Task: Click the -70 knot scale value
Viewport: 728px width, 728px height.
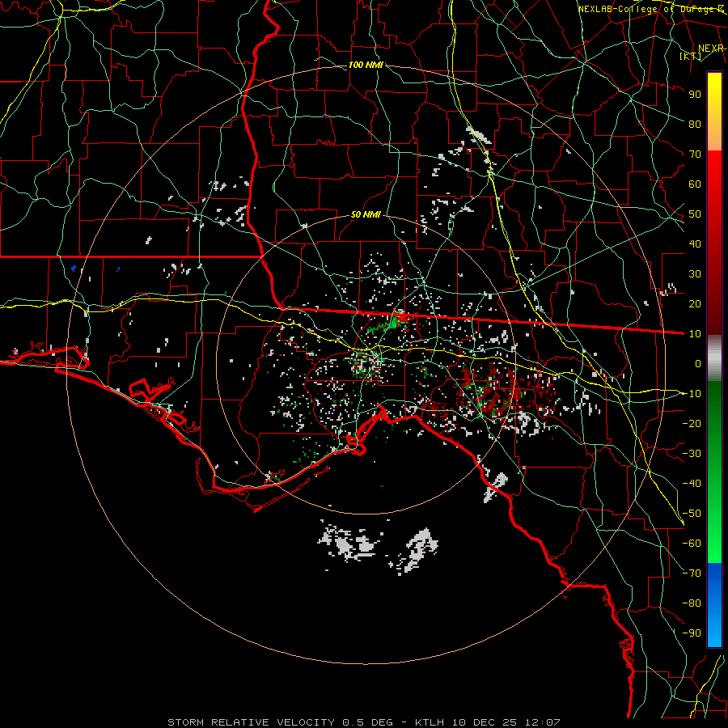Action: point(692,574)
